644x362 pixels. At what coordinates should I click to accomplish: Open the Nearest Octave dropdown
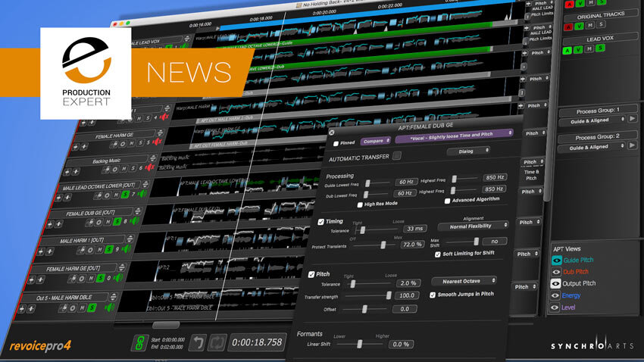[464, 281]
